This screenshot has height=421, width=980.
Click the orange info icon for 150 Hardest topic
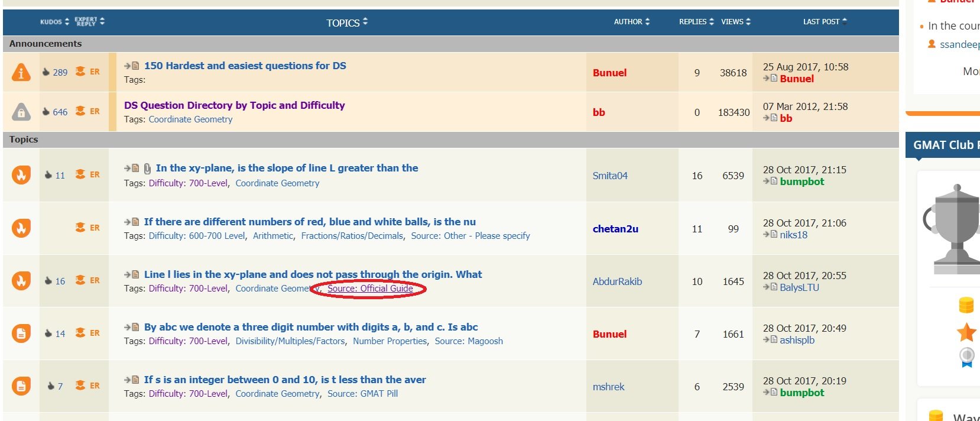click(x=21, y=72)
